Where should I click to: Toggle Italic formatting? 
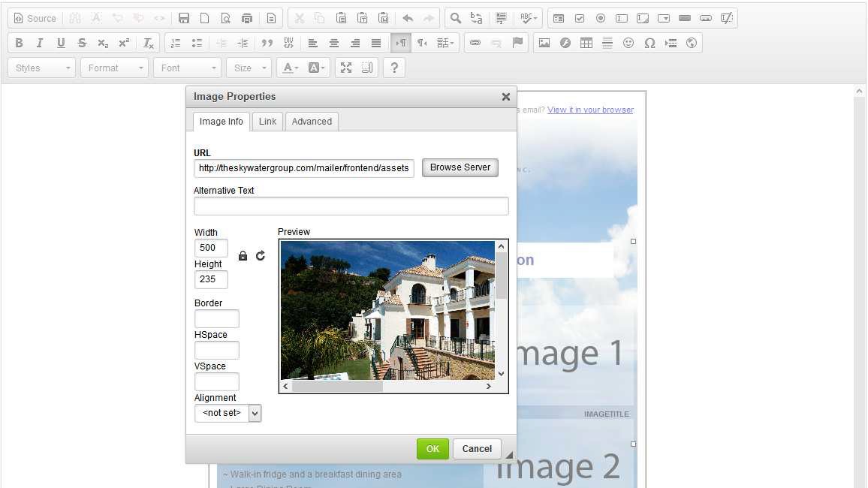coord(40,43)
